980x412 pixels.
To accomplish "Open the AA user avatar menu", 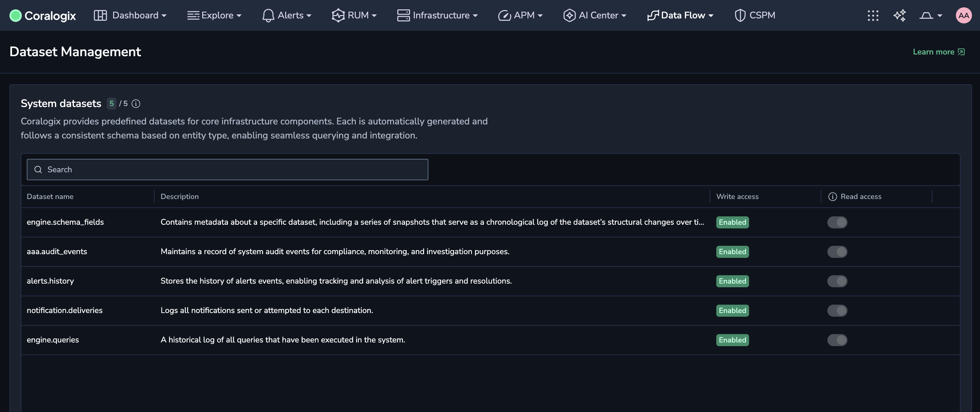I will point(964,16).
